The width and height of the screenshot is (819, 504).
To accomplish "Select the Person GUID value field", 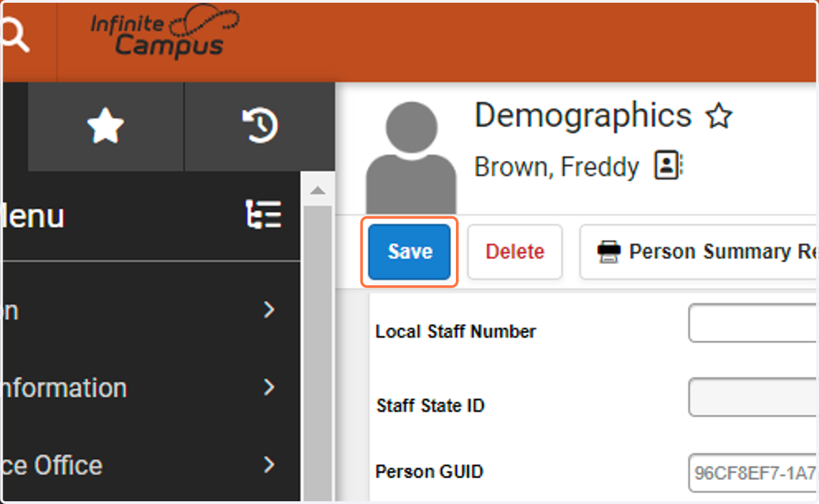I will tap(753, 472).
